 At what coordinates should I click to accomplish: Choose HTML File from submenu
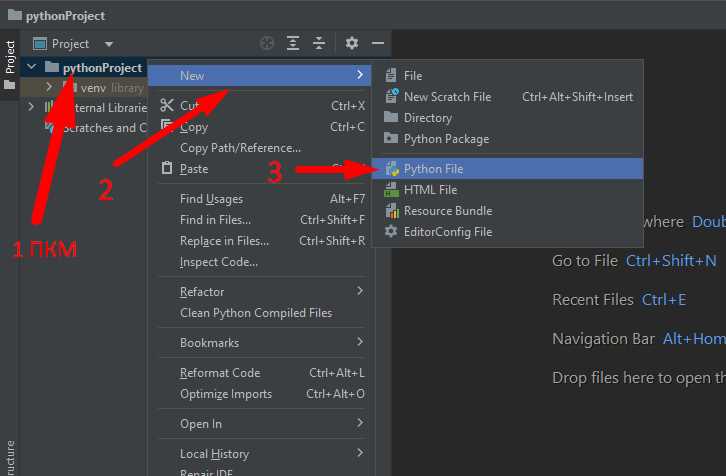[507, 190]
